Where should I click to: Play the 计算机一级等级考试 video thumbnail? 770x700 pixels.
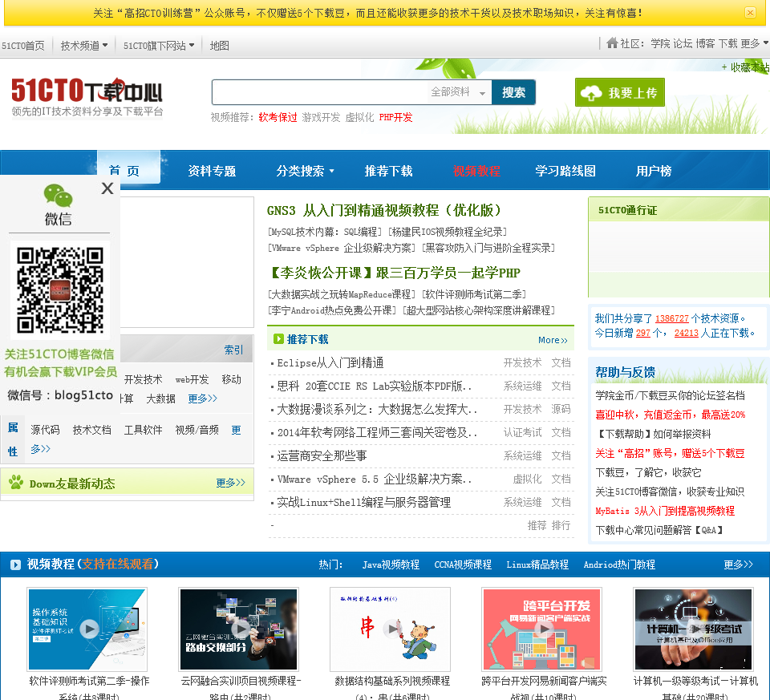(x=694, y=629)
